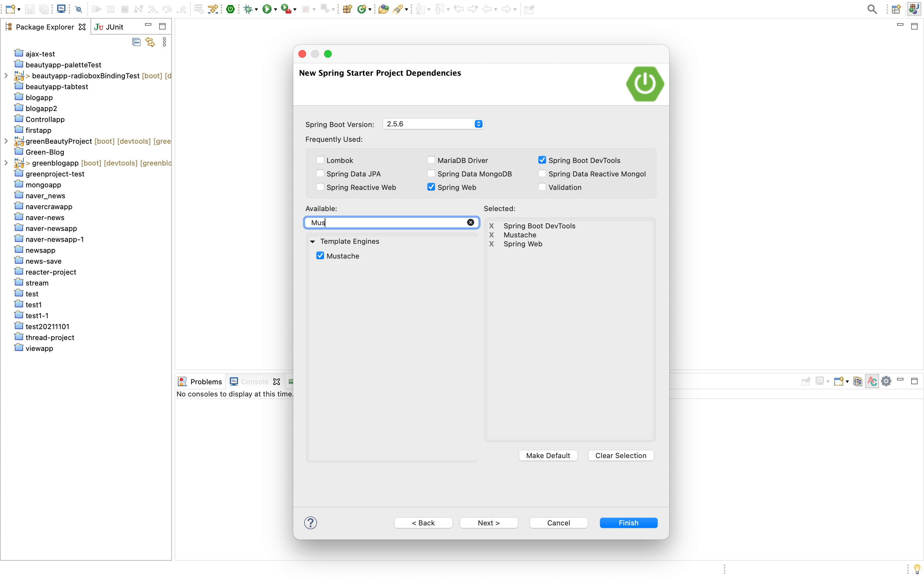Click Collapse All in Package Explorer

(x=136, y=42)
